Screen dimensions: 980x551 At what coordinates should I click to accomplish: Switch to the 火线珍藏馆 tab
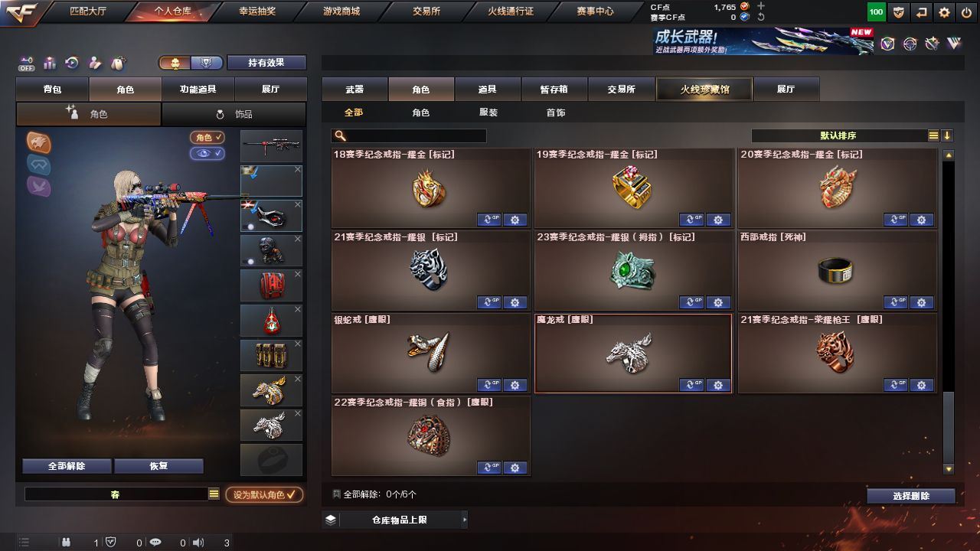704,90
